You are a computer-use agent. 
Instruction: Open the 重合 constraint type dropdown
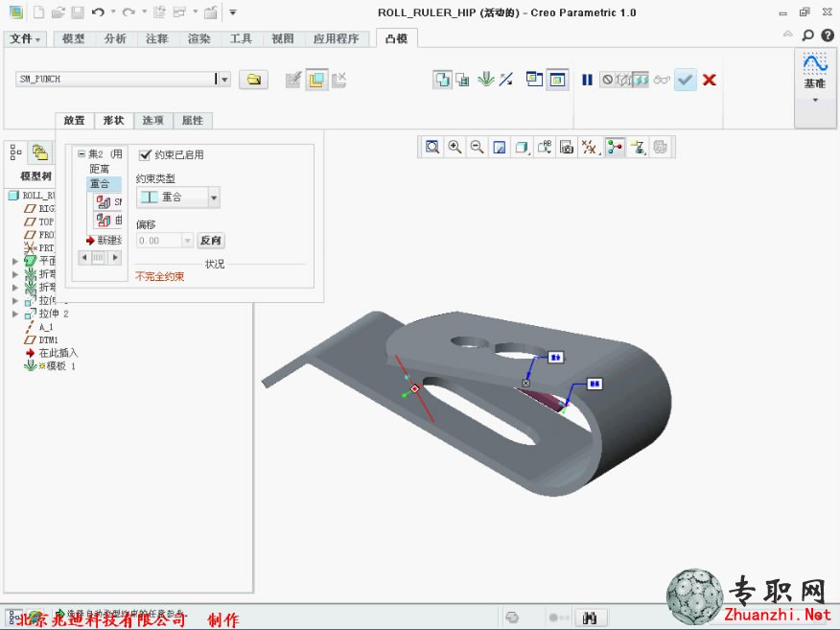[214, 198]
